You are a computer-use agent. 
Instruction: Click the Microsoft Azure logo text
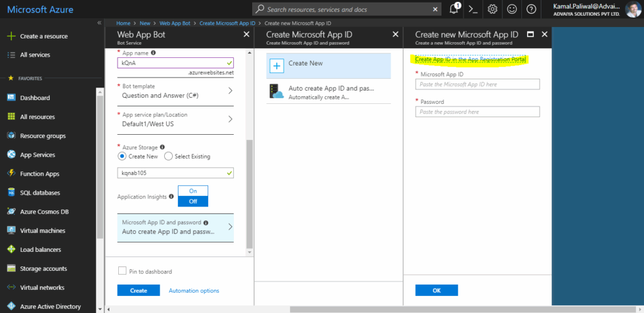click(41, 9)
